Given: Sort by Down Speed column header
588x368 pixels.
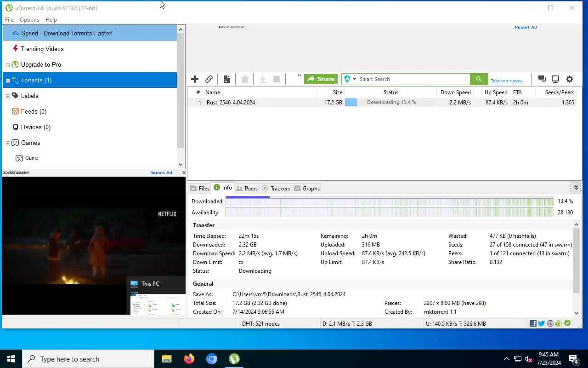Looking at the screenshot, I should (x=455, y=92).
